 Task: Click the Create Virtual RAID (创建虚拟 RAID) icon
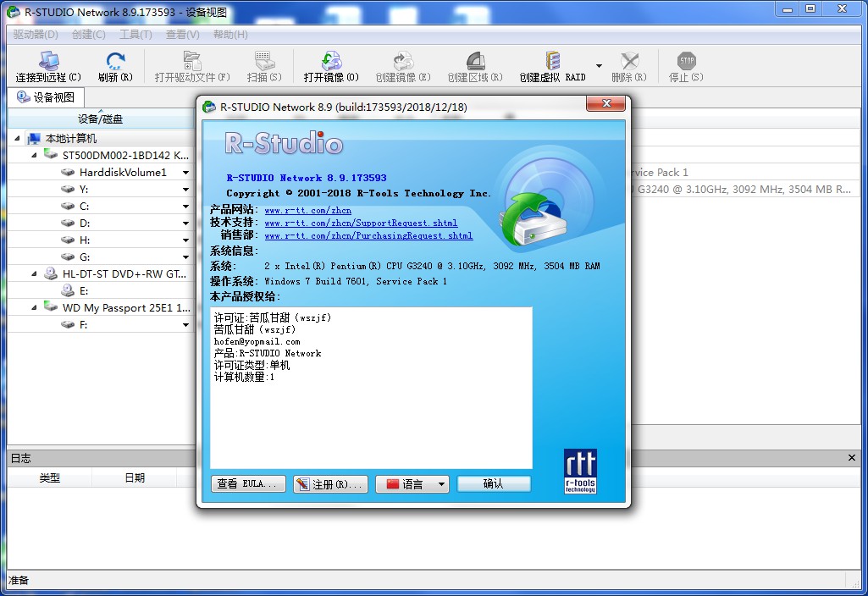coord(552,60)
